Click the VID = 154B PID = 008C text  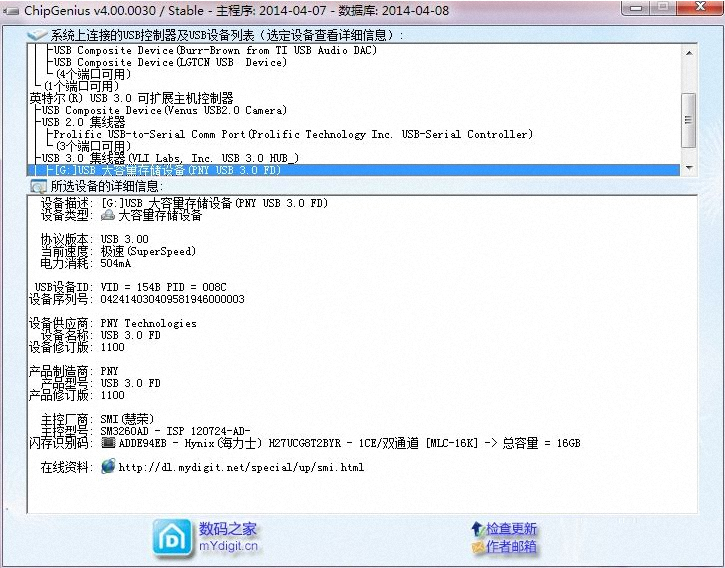[163, 287]
